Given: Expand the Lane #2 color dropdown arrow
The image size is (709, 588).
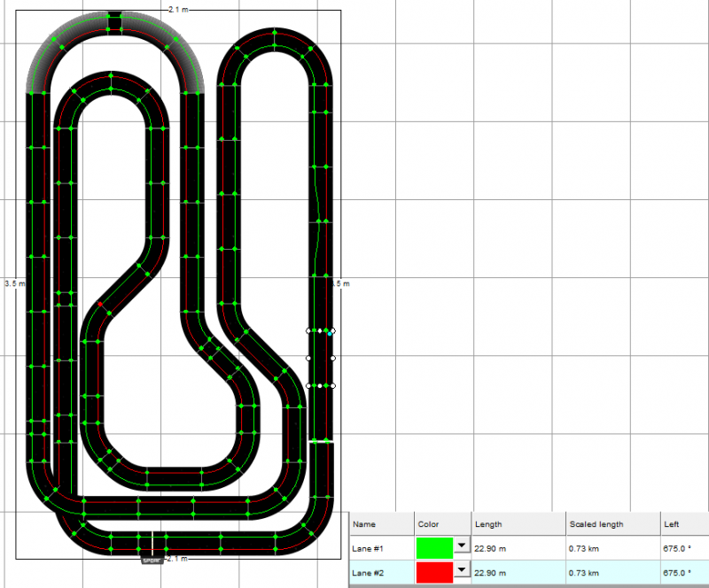Looking at the screenshot, I should 461,572.
